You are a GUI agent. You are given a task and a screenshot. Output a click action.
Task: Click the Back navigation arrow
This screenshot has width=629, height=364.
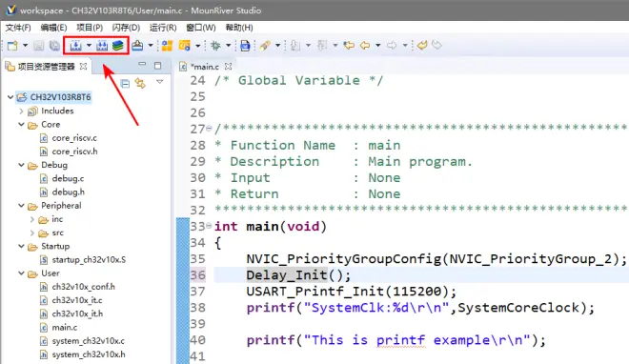tap(365, 46)
